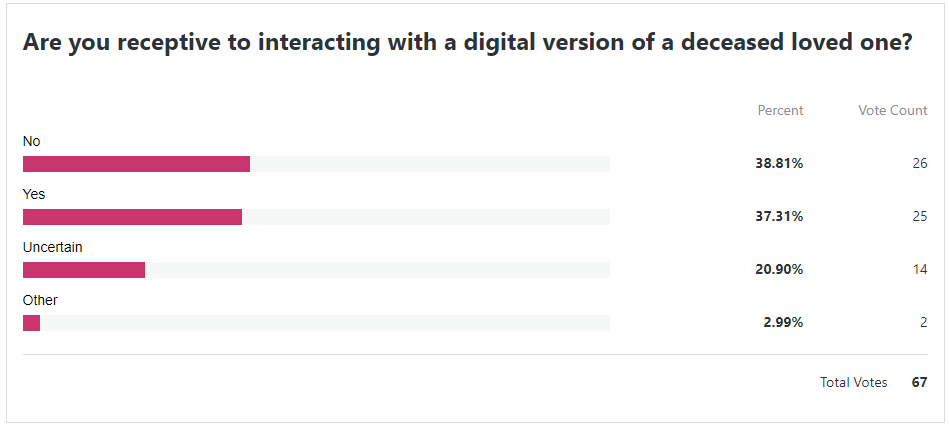Viewport: 949px width, 427px height.
Task: Click the poll question title
Action: (467, 43)
